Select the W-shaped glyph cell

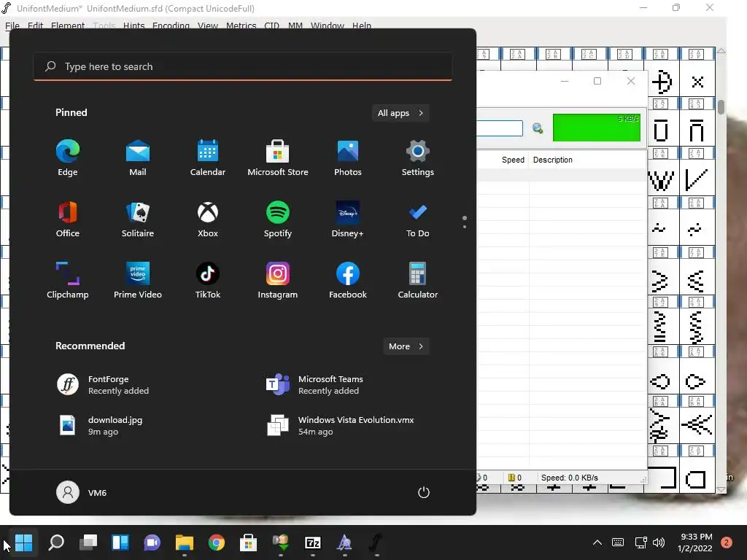(661, 180)
